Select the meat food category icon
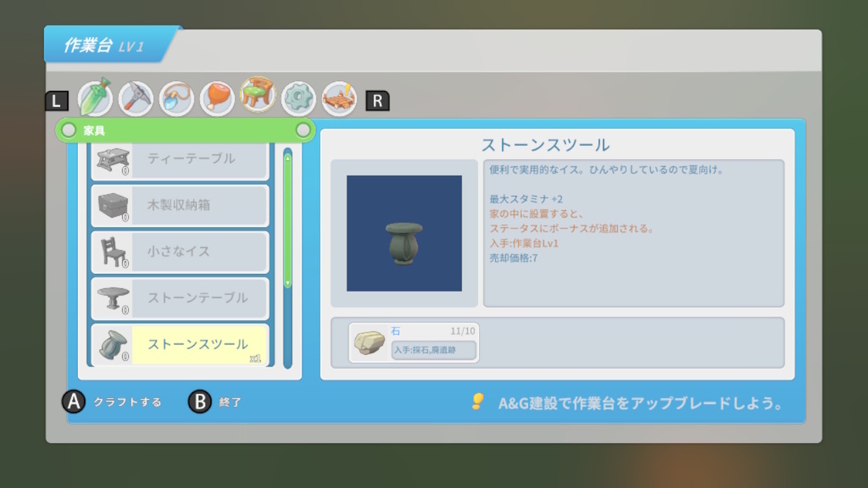This screenshot has width=868, height=488. [x=216, y=98]
